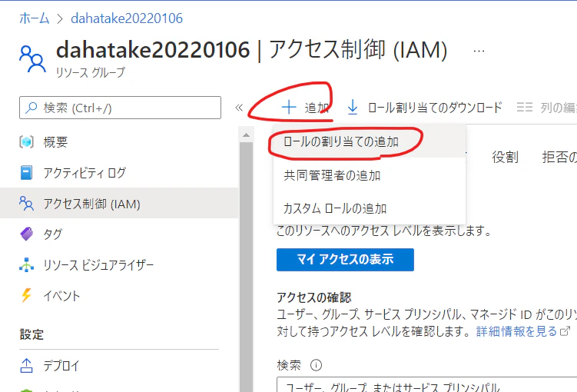Click the plus icon beside 追加

pos(289,107)
